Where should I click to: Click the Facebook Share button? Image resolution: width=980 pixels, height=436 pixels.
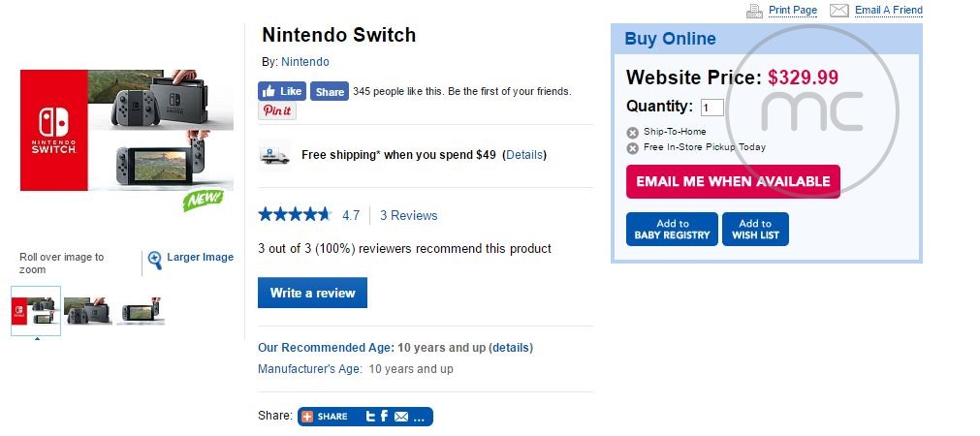330,91
